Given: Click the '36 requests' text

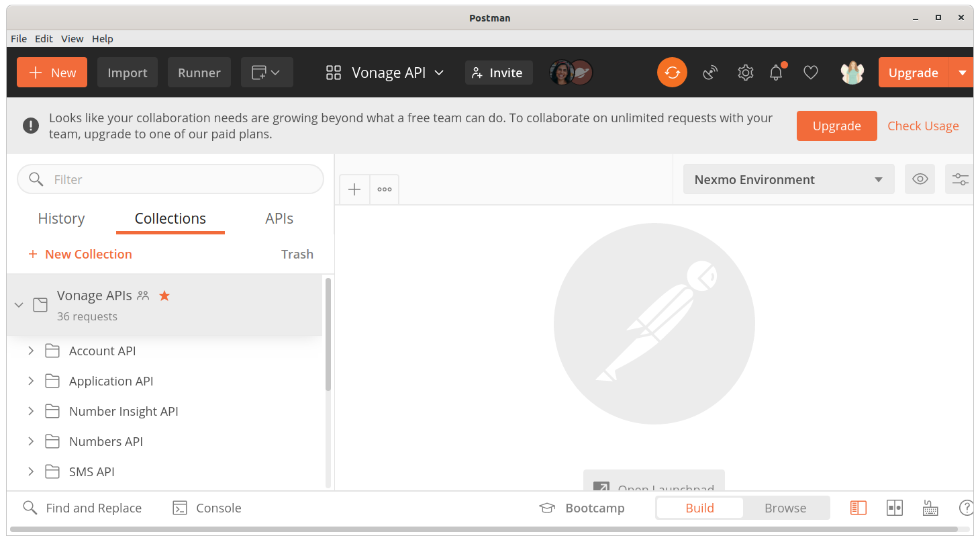Looking at the screenshot, I should pyautogui.click(x=87, y=316).
